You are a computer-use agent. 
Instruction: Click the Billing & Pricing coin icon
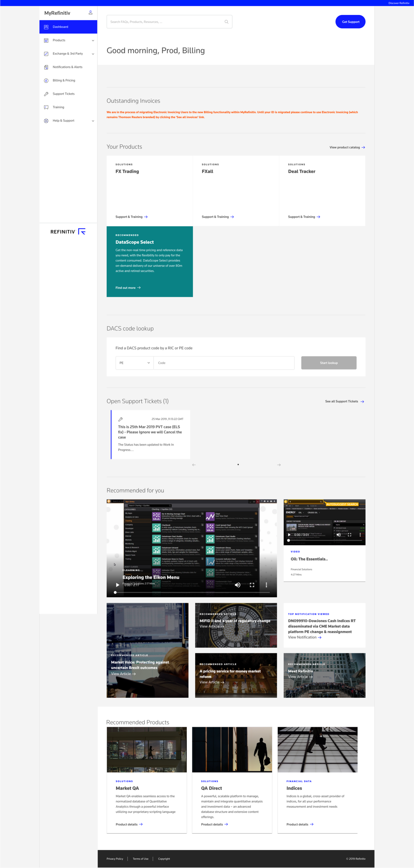[x=46, y=81]
